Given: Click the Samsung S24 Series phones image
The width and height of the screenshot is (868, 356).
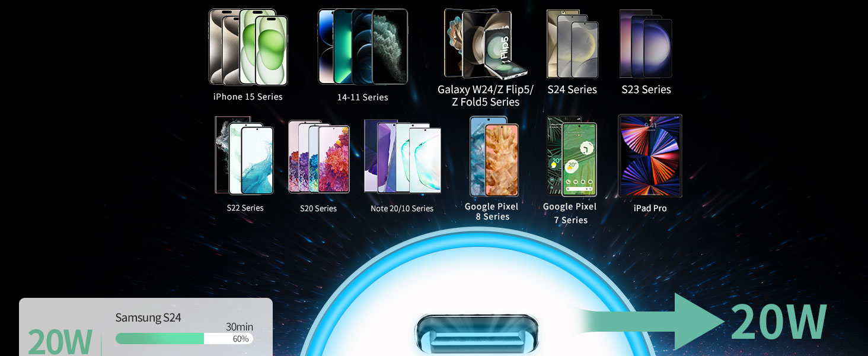Looking at the screenshot, I should coord(572,44).
